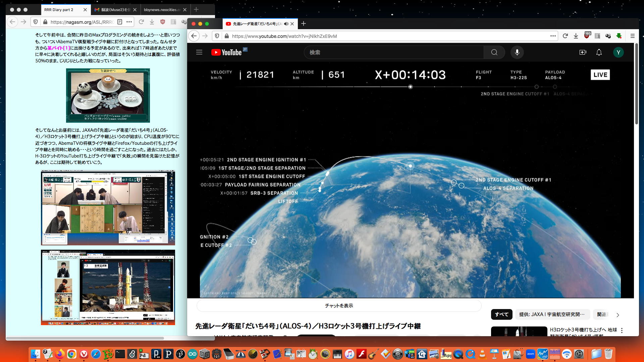Open YouTube hamburger guide menu
This screenshot has height=362, width=644.
click(x=199, y=52)
